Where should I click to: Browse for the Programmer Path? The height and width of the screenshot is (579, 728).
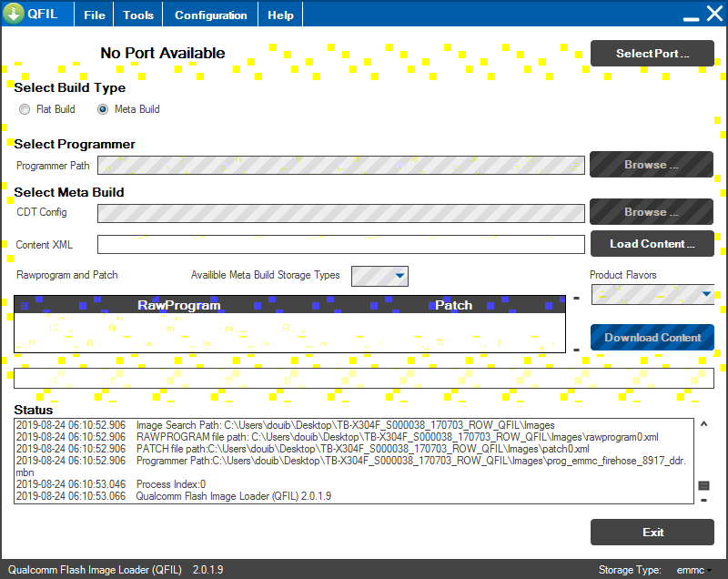[652, 165]
